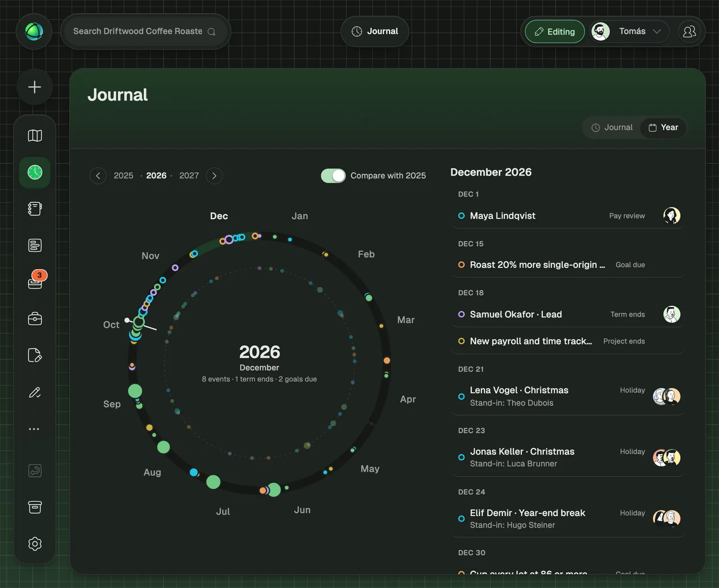Click the Journal pill in top bar
The height and width of the screenshot is (588, 719).
point(375,31)
